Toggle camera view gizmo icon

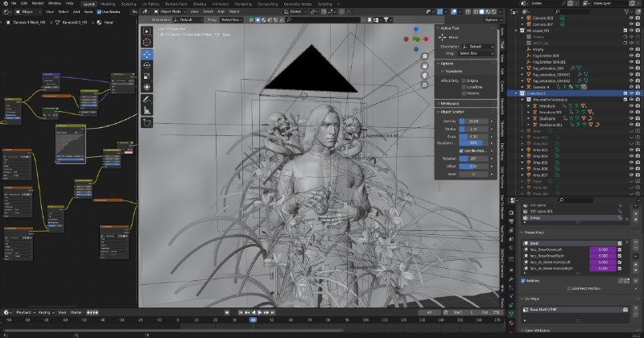[425, 75]
